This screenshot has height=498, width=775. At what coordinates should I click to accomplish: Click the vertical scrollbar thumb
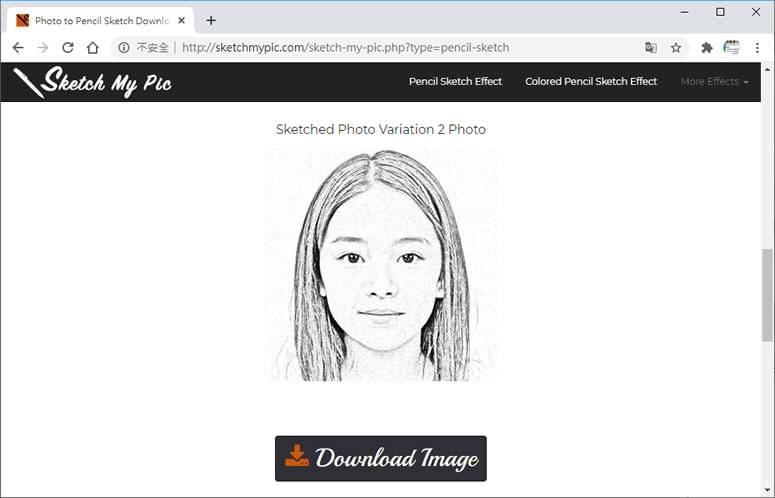pyautogui.click(x=768, y=295)
